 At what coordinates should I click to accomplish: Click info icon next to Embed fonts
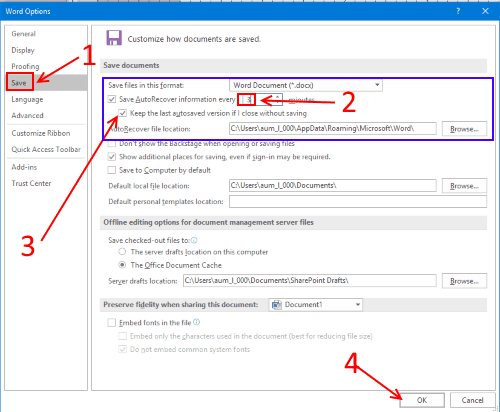[x=197, y=322]
